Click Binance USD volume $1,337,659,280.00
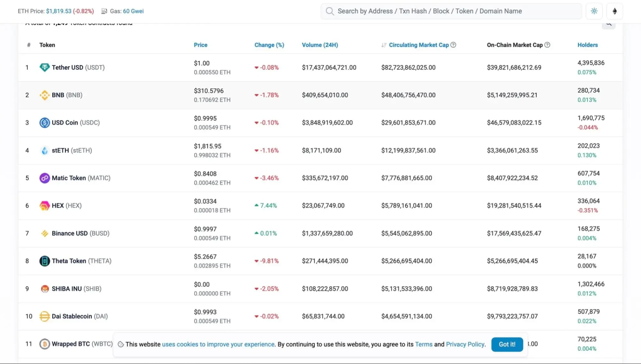 click(327, 234)
